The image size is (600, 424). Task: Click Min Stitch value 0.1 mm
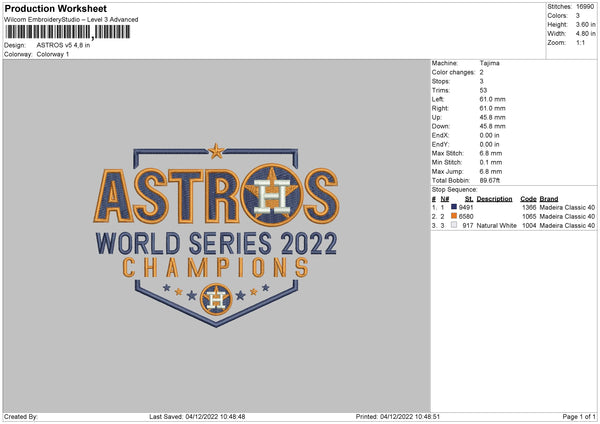click(491, 163)
